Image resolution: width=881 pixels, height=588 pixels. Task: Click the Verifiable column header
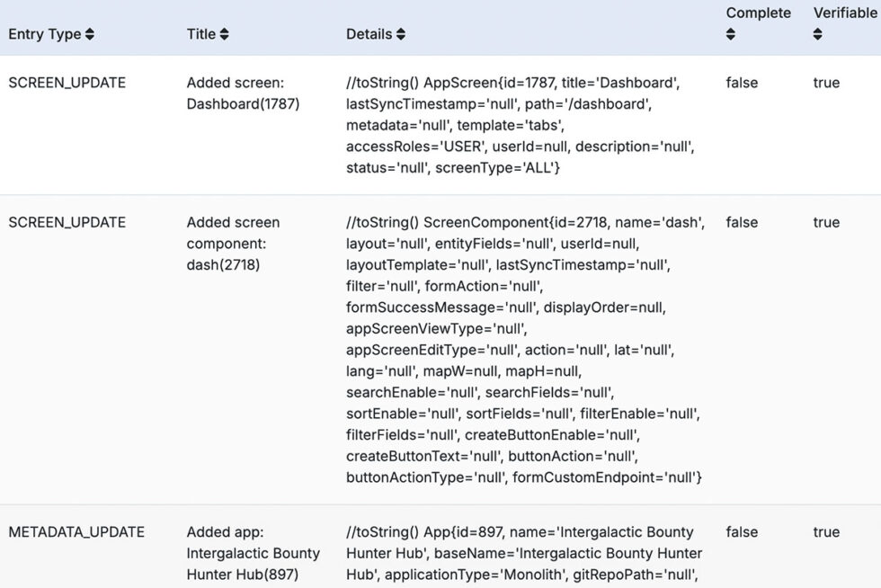(844, 13)
